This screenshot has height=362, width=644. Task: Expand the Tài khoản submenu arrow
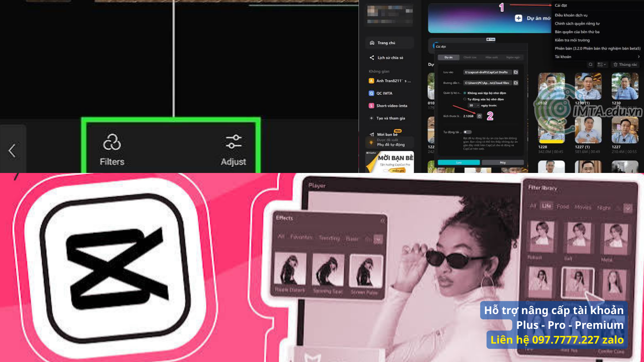(x=639, y=57)
